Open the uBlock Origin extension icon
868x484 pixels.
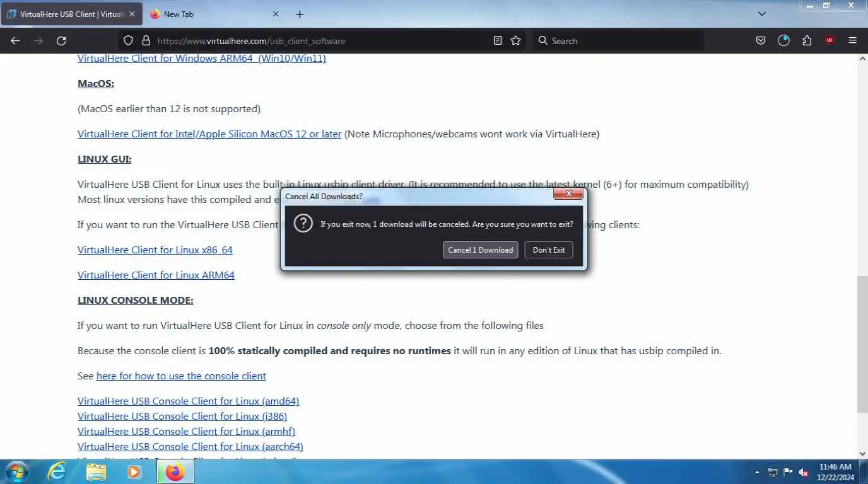point(830,40)
